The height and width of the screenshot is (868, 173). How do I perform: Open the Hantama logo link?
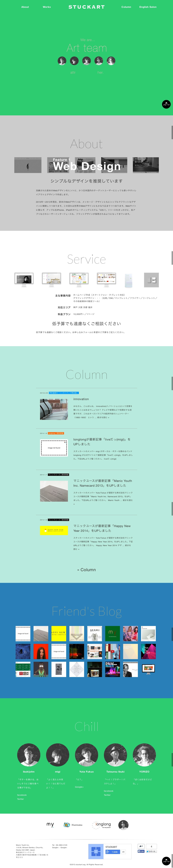click(73, 825)
